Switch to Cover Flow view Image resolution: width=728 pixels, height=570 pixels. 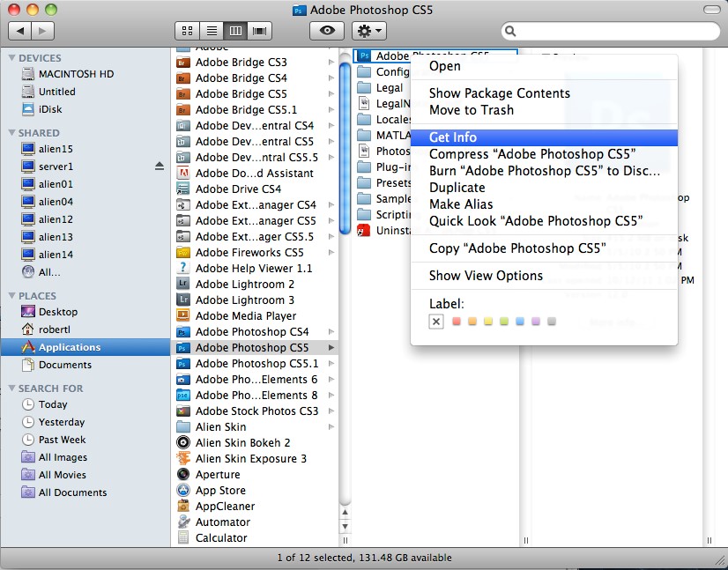coord(260,31)
